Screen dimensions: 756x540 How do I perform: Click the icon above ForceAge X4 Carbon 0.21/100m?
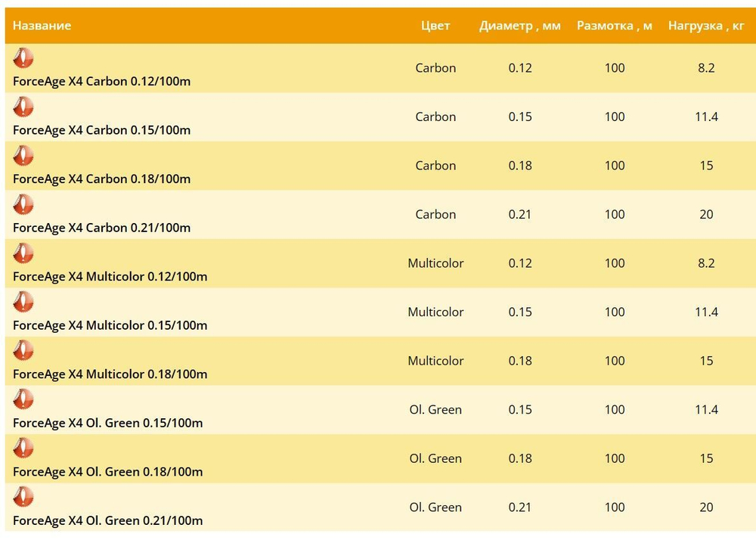[23, 204]
